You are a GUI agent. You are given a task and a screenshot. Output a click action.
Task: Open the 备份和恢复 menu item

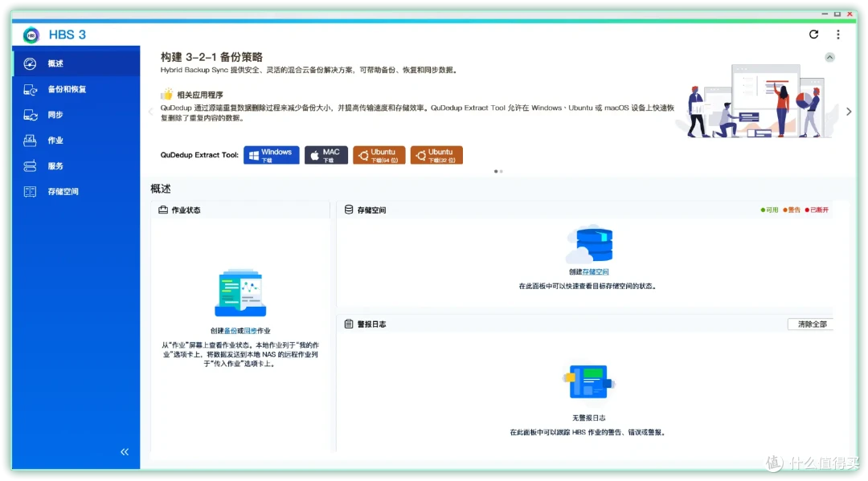[x=76, y=89]
